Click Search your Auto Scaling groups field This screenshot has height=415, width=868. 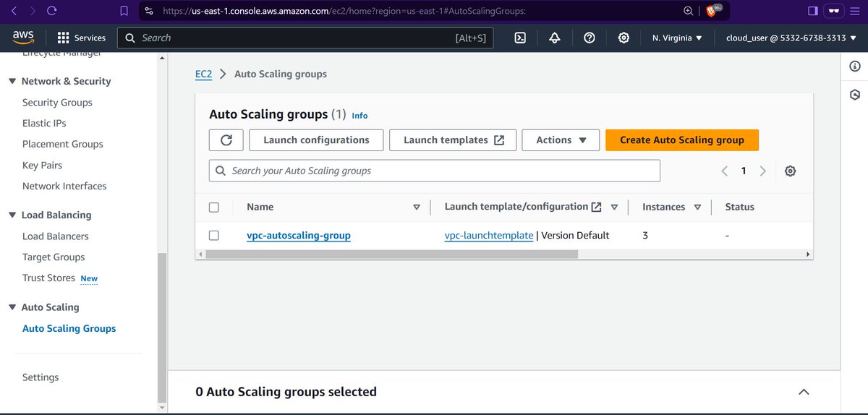435,171
